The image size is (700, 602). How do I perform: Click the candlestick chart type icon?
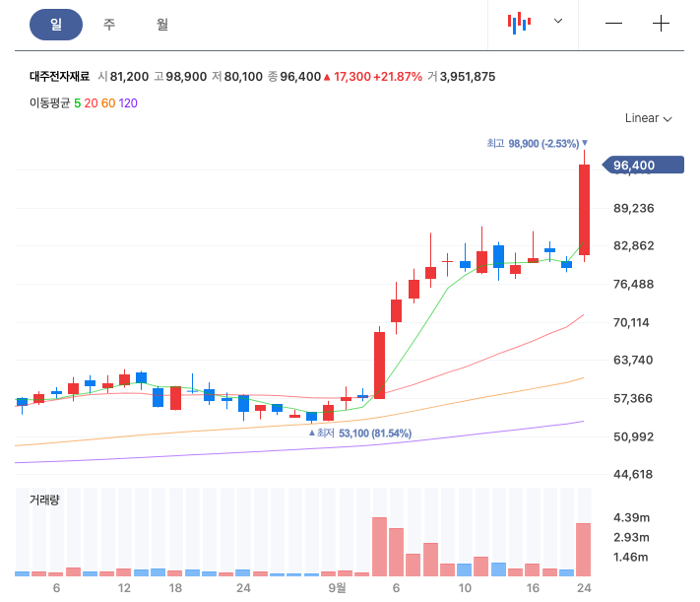[x=519, y=23]
